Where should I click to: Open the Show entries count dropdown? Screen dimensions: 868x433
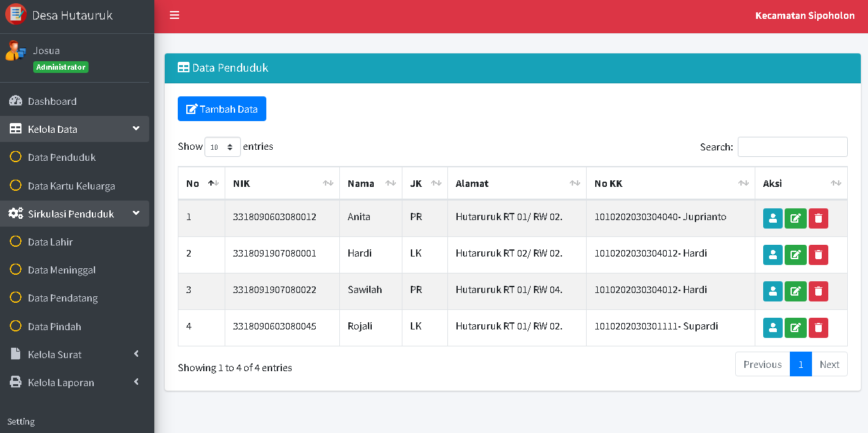[223, 147]
